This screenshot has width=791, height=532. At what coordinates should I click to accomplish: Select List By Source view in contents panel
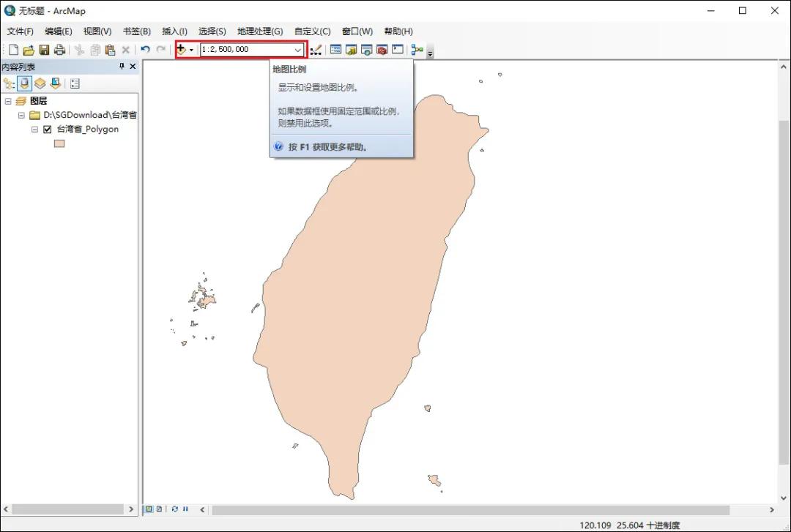click(x=24, y=83)
